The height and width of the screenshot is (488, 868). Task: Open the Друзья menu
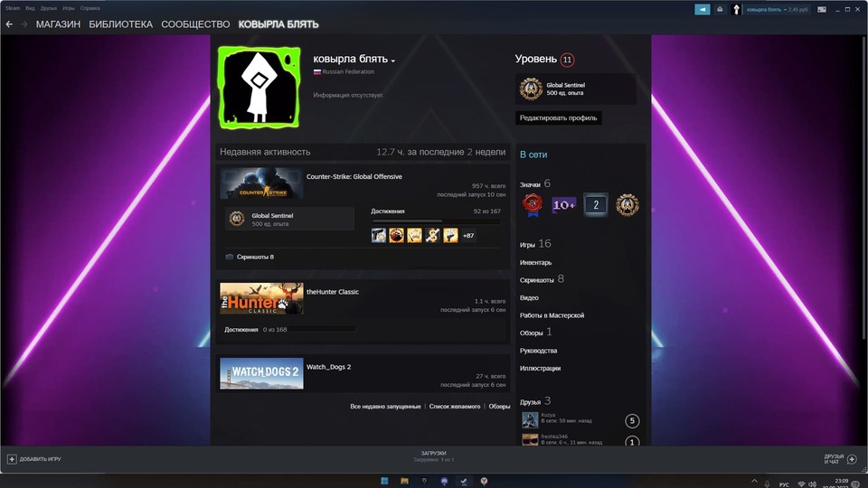coord(49,8)
